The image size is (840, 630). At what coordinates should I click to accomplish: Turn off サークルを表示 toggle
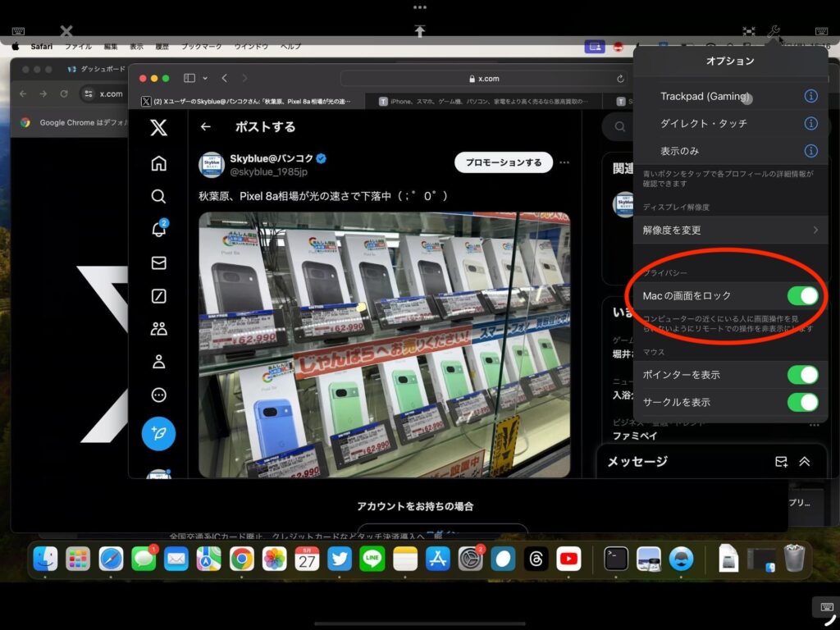[802, 402]
